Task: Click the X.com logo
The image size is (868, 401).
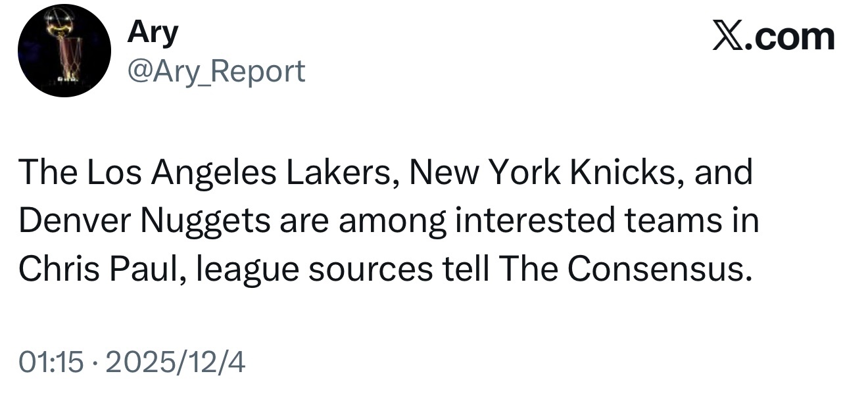Action: 773,37
